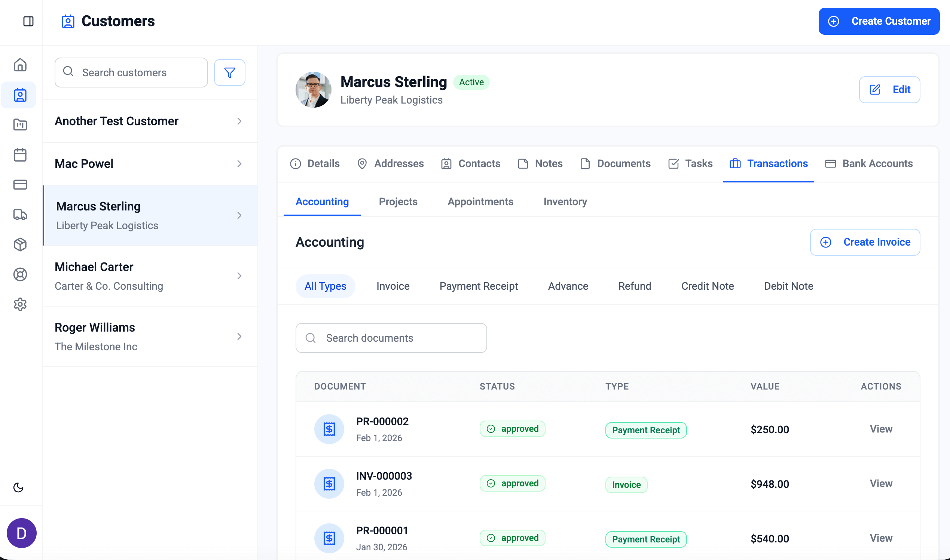Toggle the sidebar panel icon
This screenshot has width=950, height=560.
click(x=28, y=21)
